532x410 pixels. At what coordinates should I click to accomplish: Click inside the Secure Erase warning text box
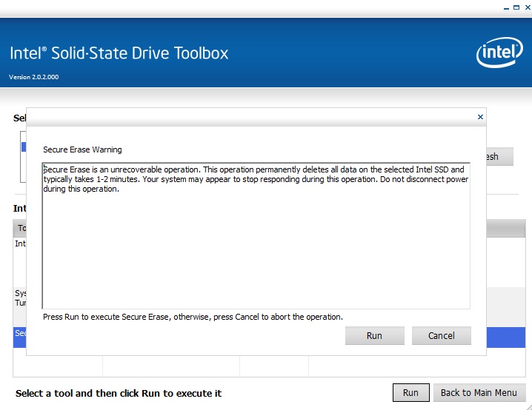click(x=256, y=235)
